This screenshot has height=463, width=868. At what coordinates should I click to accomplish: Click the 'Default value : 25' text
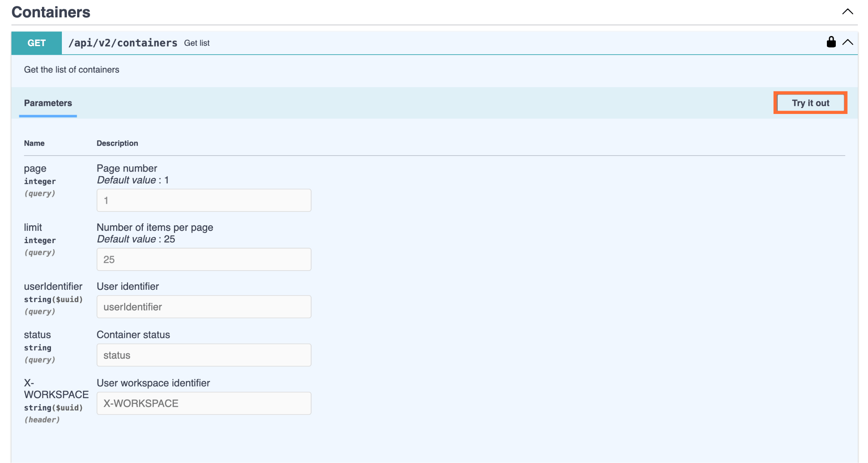[136, 239]
